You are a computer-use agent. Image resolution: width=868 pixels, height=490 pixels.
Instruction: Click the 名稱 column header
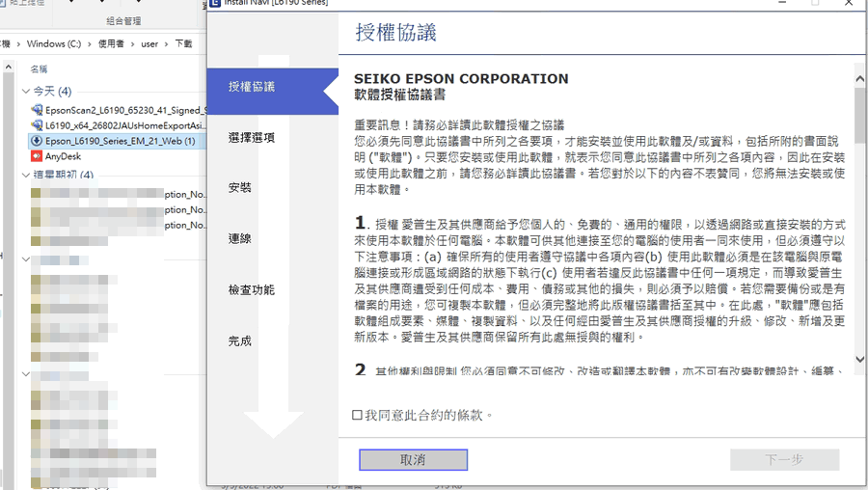click(39, 69)
